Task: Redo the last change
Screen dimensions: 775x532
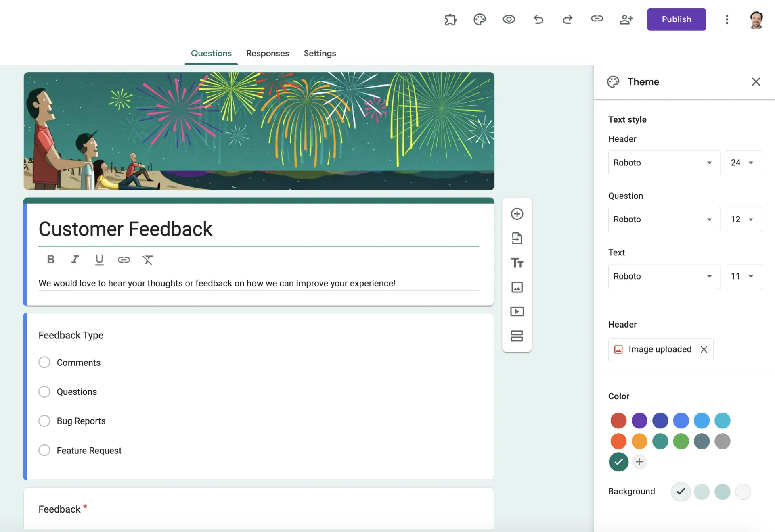Action: tap(568, 19)
